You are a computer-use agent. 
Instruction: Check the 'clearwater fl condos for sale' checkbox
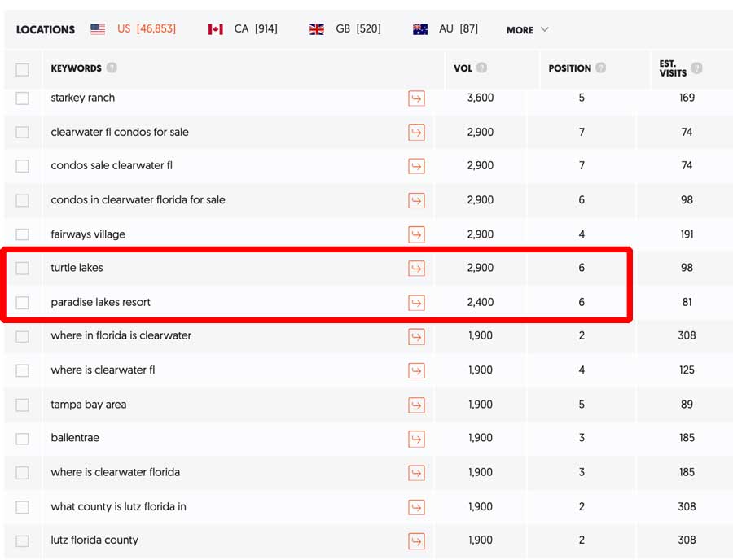point(23,132)
